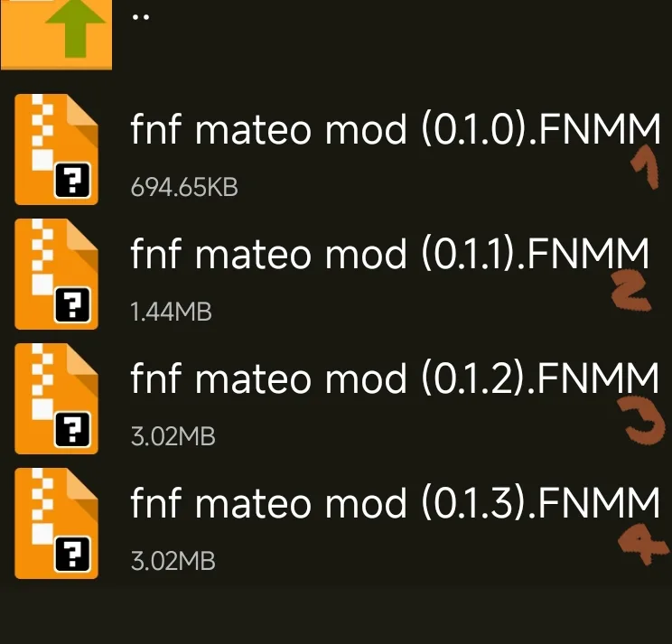Open fnf mateo mod (0.1.1).FNMM file
The width and height of the screenshot is (672, 644).
point(389,254)
